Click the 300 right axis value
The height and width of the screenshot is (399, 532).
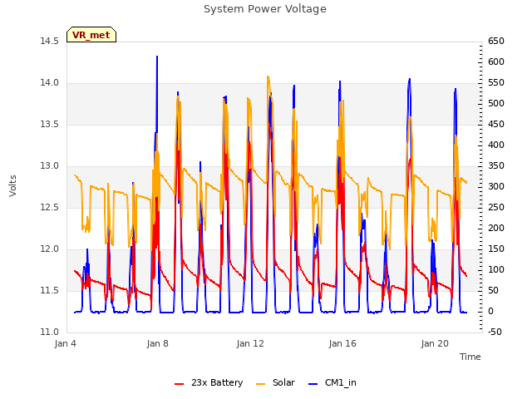pos(496,186)
